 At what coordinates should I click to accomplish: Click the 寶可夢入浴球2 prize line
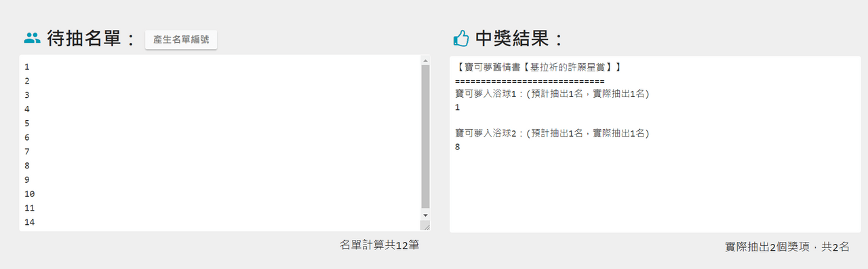[552, 133]
